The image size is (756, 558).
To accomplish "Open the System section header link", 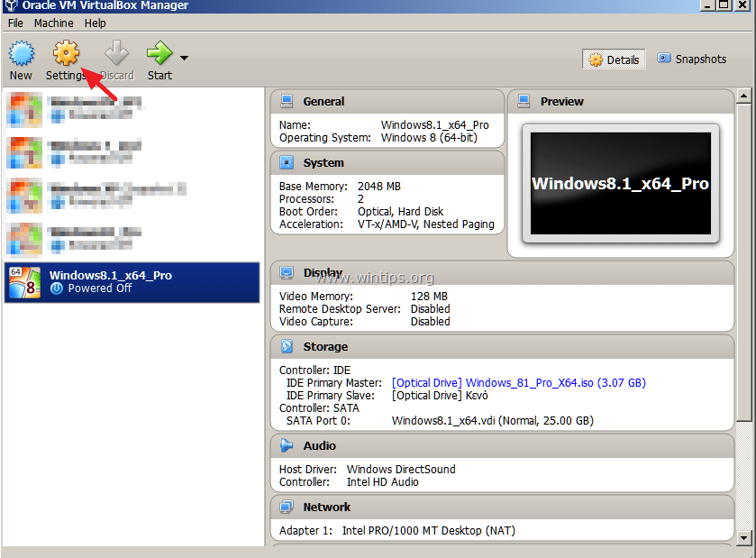I will [x=323, y=163].
